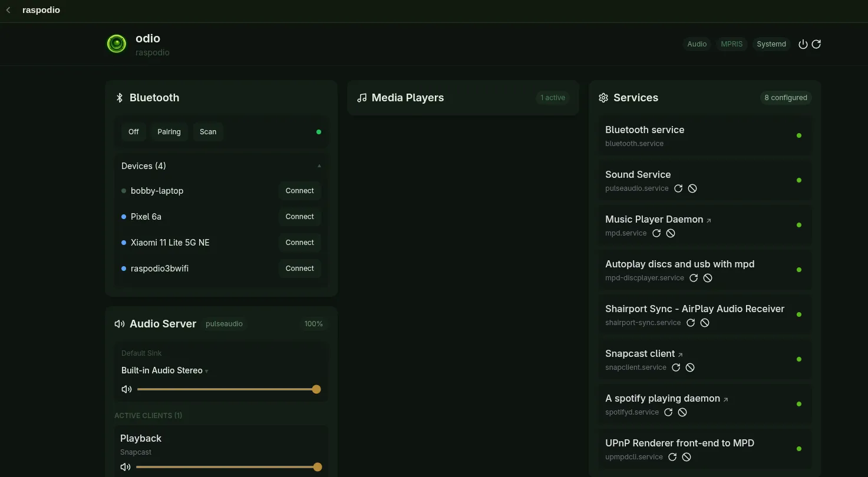Click the back chevron beside raspodio
The width and height of the screenshot is (868, 477).
(8, 10)
